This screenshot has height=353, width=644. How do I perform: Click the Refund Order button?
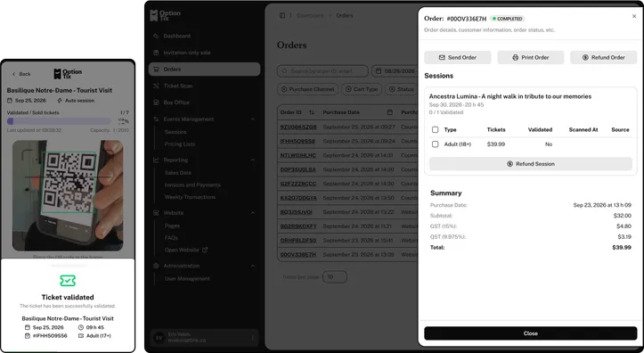(604, 58)
